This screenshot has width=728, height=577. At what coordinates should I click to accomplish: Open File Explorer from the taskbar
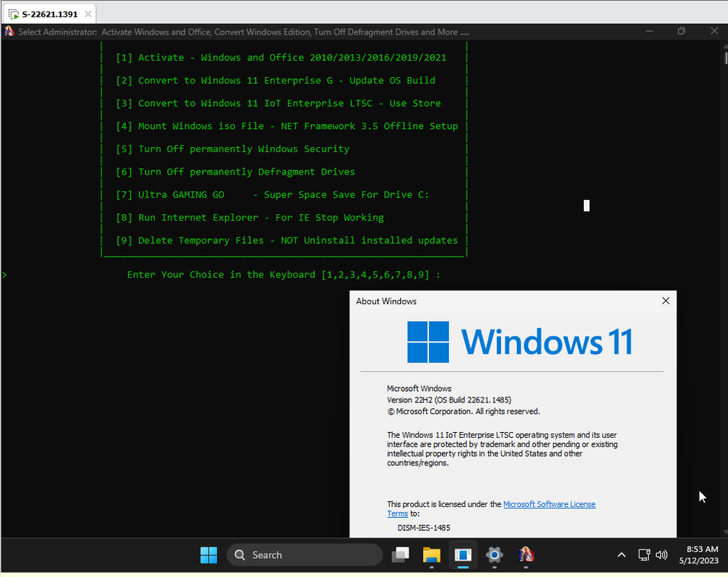coord(431,555)
